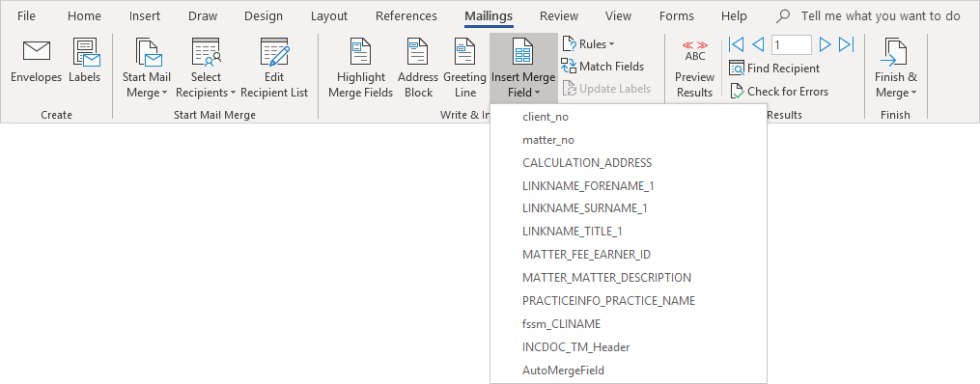Insert the LINKNAME_TITLE_1 field
The width and height of the screenshot is (980, 384).
point(629,232)
